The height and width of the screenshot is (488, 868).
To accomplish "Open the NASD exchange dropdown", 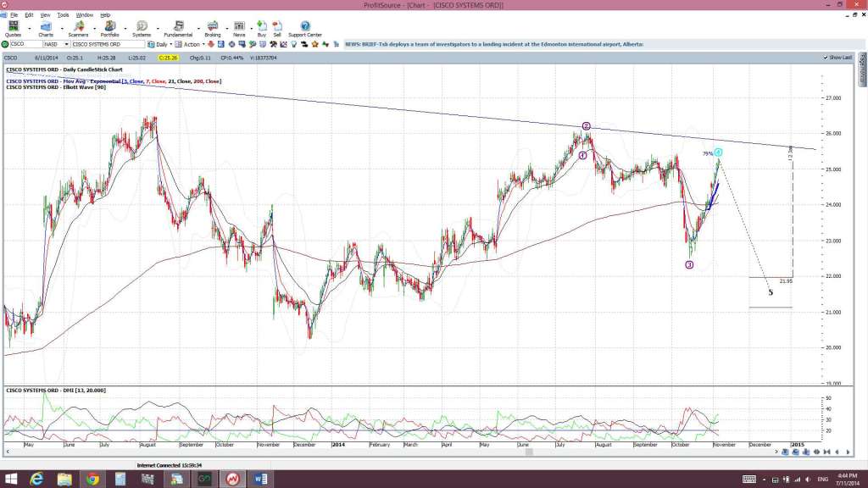I will coord(66,44).
